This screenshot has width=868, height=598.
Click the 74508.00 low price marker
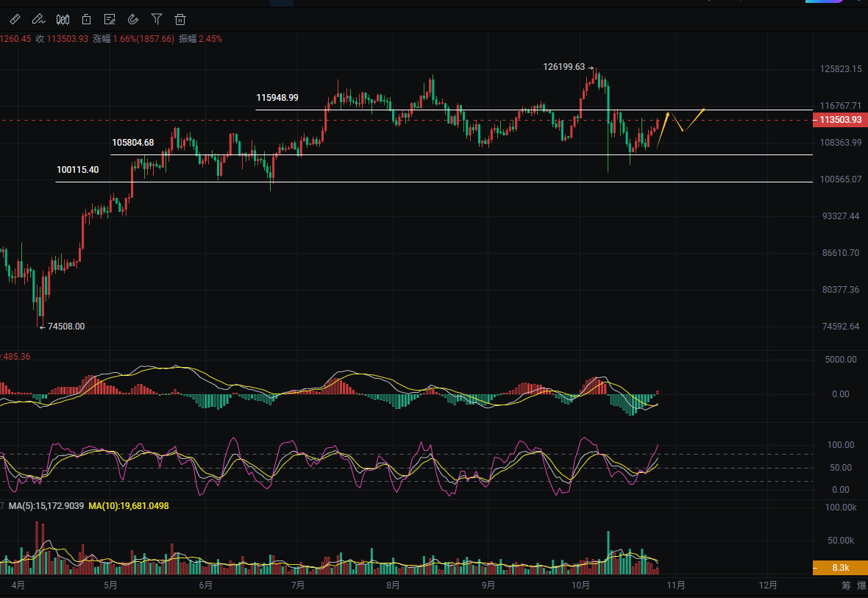66,327
